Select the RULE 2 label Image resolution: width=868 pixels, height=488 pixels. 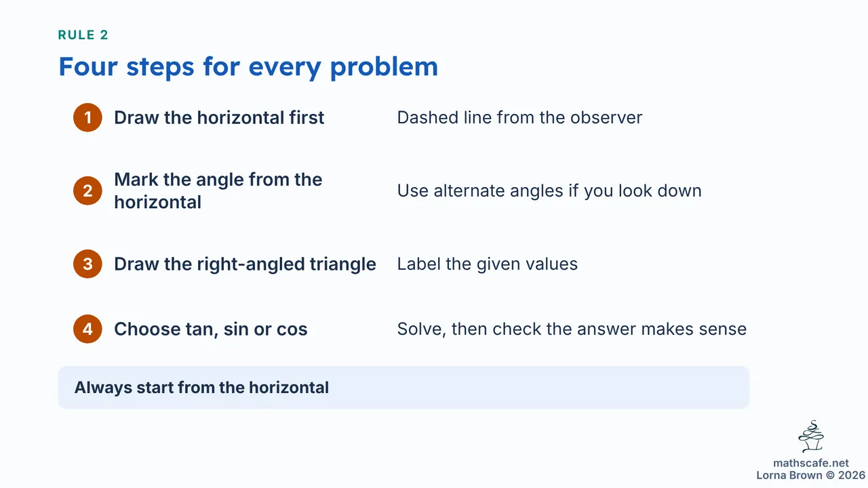[x=83, y=35]
